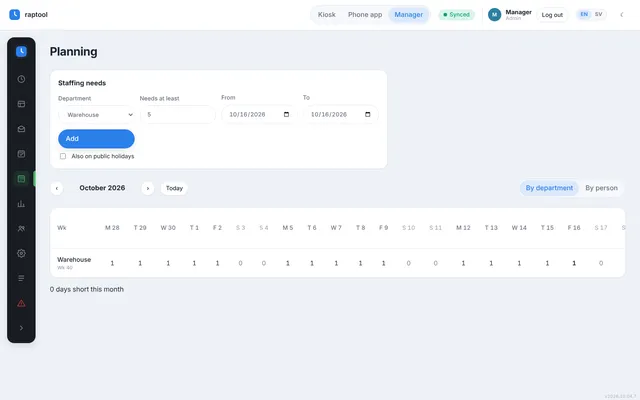Toggle Also on public holidays checkbox

click(x=63, y=156)
